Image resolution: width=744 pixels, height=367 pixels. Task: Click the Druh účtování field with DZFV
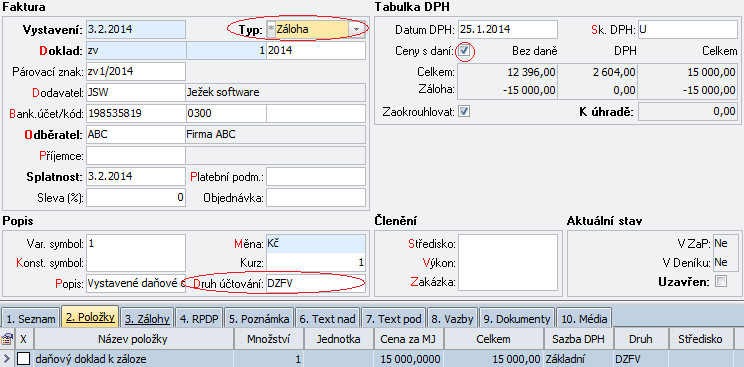click(316, 283)
